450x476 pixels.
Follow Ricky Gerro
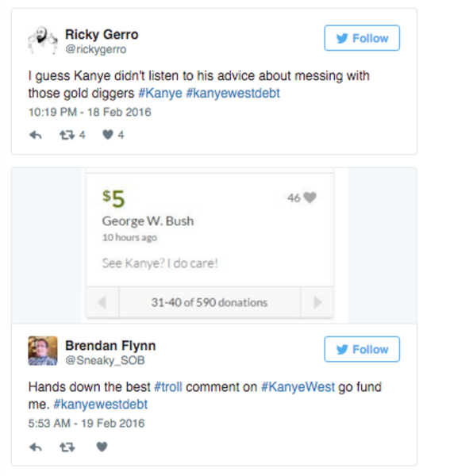pyautogui.click(x=362, y=38)
